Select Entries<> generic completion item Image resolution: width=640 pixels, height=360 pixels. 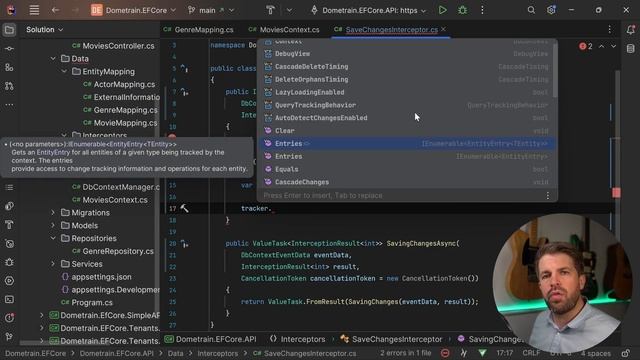click(x=407, y=144)
